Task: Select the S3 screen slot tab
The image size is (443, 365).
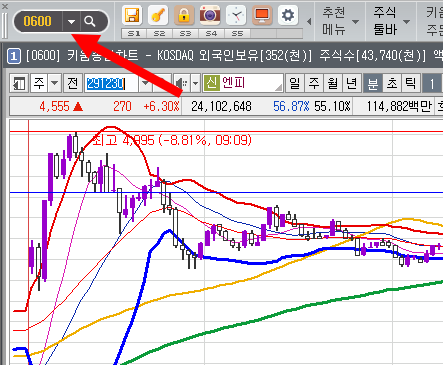Action: tap(185, 34)
